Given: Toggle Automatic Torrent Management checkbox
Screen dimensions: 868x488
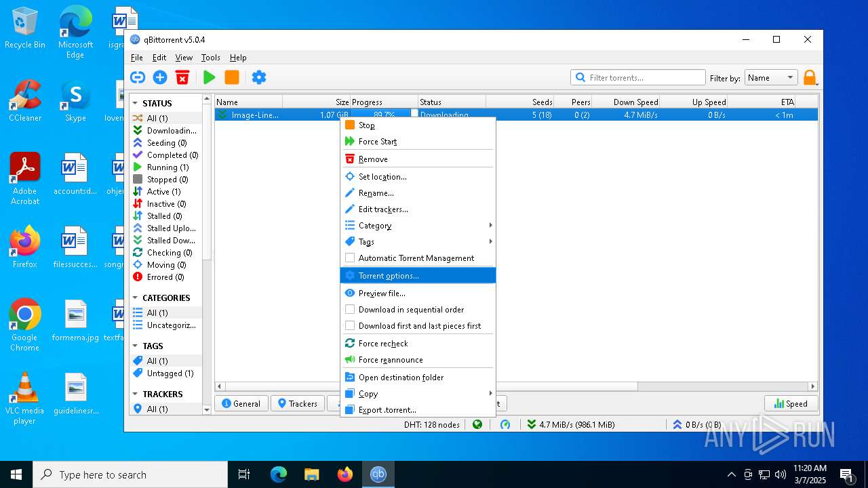Looking at the screenshot, I should pos(350,258).
